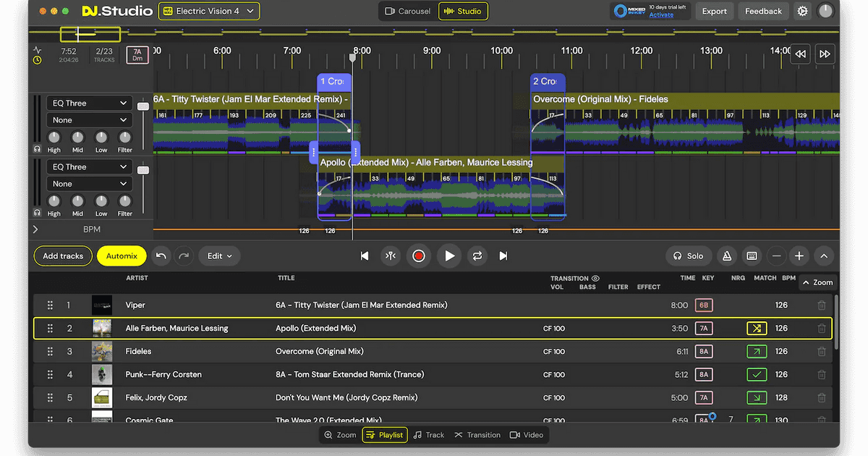
Task: Toggle headphone cue on the second deck
Action: pyautogui.click(x=37, y=213)
